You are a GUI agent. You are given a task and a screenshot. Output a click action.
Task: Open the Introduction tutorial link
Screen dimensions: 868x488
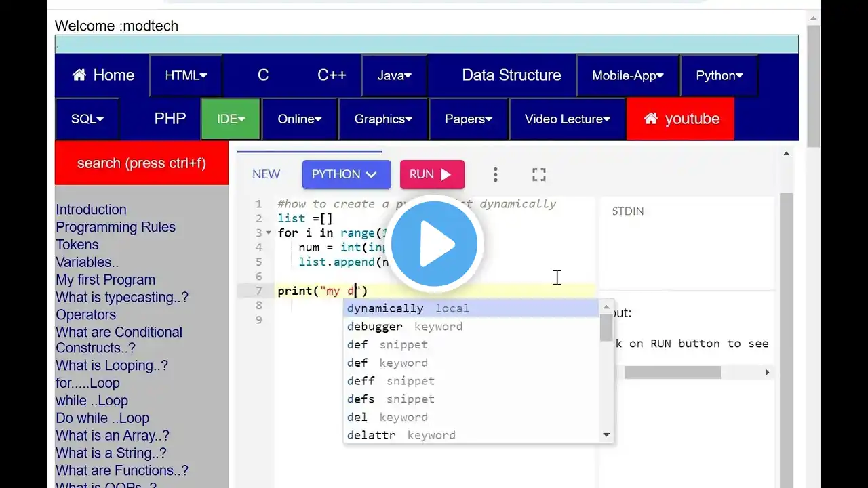(91, 209)
